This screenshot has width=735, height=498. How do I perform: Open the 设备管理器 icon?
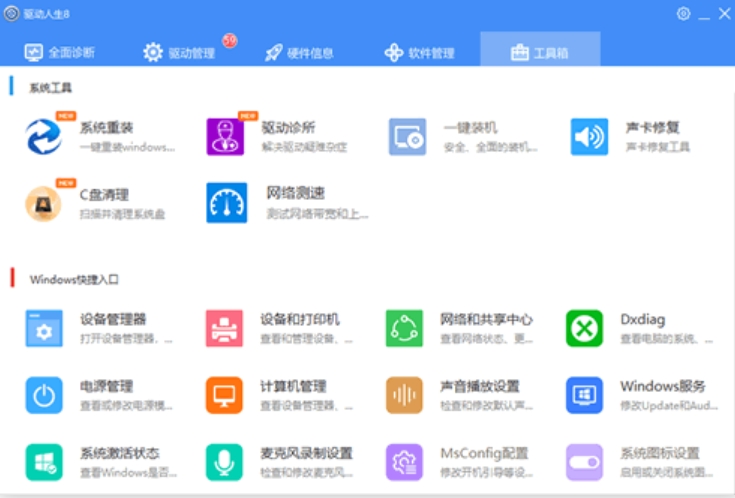point(44,328)
